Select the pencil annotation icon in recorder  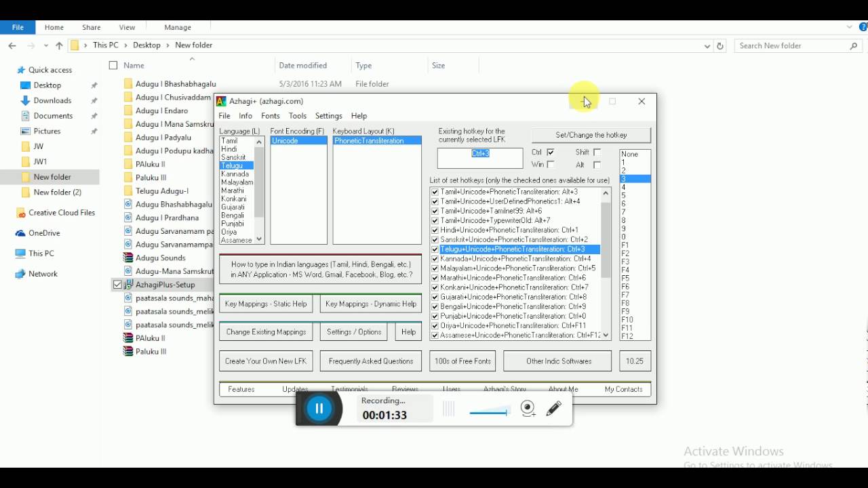tap(554, 409)
